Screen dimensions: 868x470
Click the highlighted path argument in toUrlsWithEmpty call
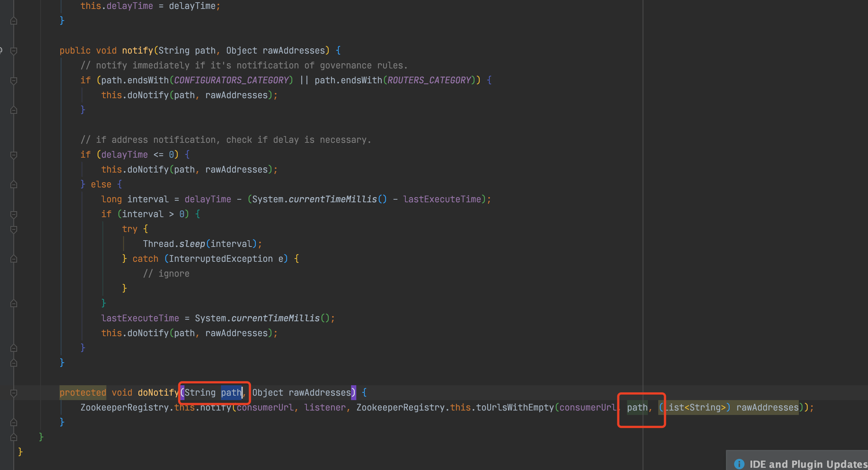637,407
